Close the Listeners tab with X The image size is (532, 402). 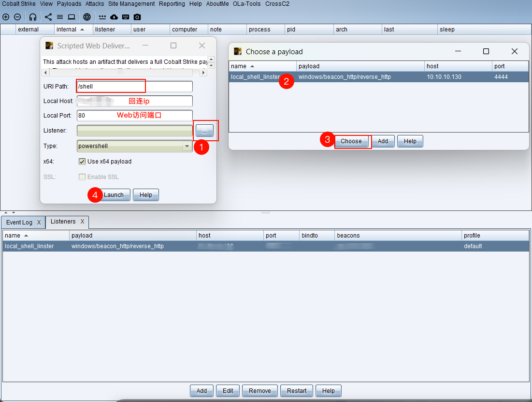[x=82, y=222]
